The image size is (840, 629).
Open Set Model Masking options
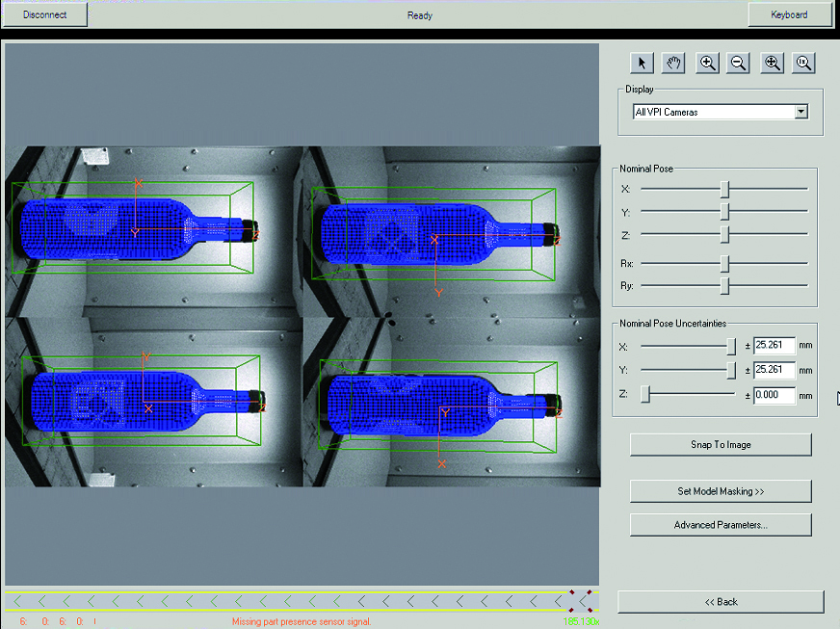click(721, 491)
